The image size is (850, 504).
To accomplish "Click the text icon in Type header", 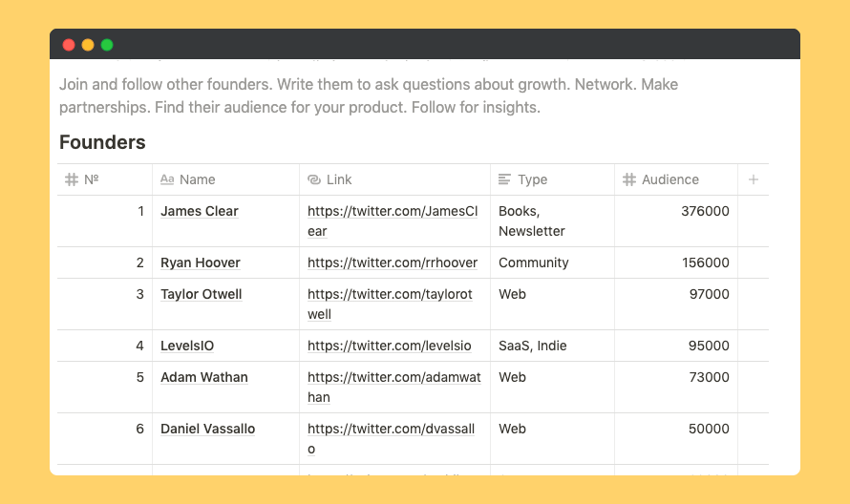I will (x=505, y=179).
